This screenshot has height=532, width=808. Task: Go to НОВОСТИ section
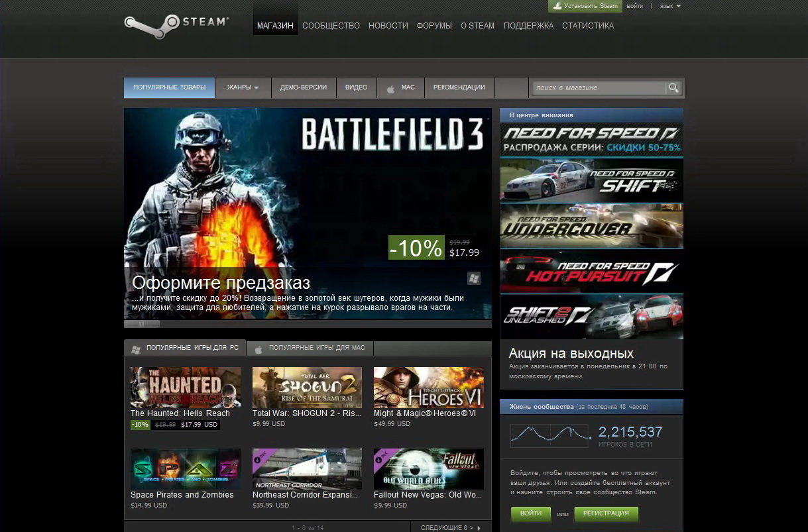(x=388, y=26)
